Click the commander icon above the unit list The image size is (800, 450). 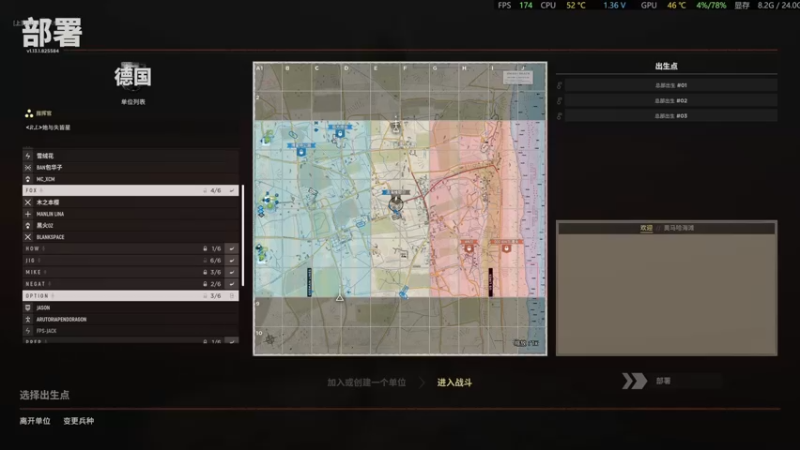pos(29,113)
